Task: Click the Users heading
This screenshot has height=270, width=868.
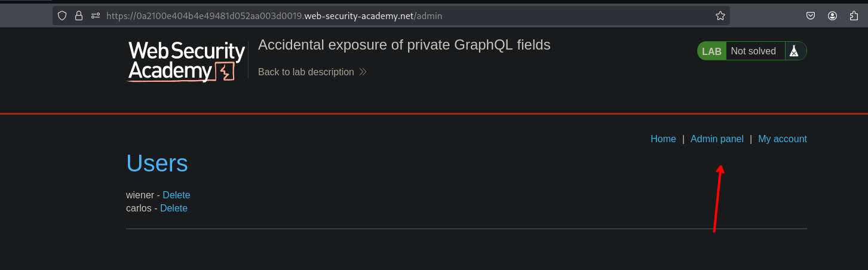Action: tap(157, 164)
